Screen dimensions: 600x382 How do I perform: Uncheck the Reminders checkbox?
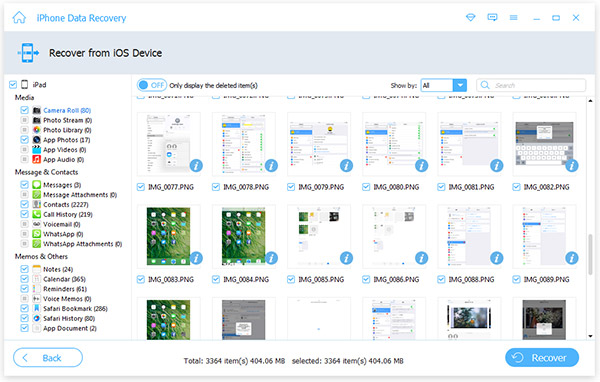pyautogui.click(x=24, y=289)
